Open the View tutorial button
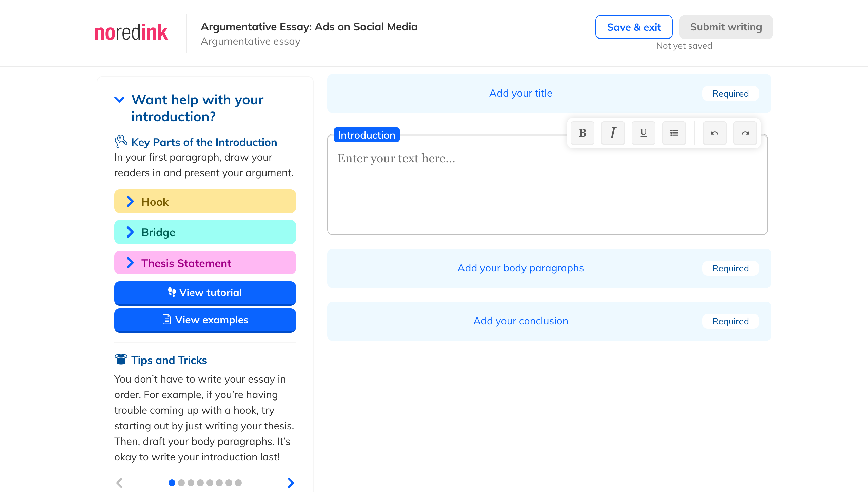This screenshot has height=492, width=868. point(205,293)
